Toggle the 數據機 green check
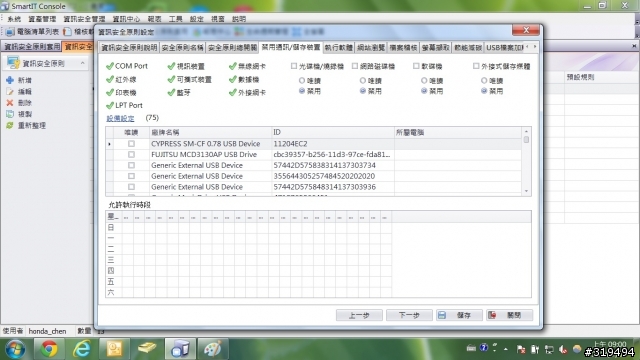The image size is (640, 360). tap(233, 79)
